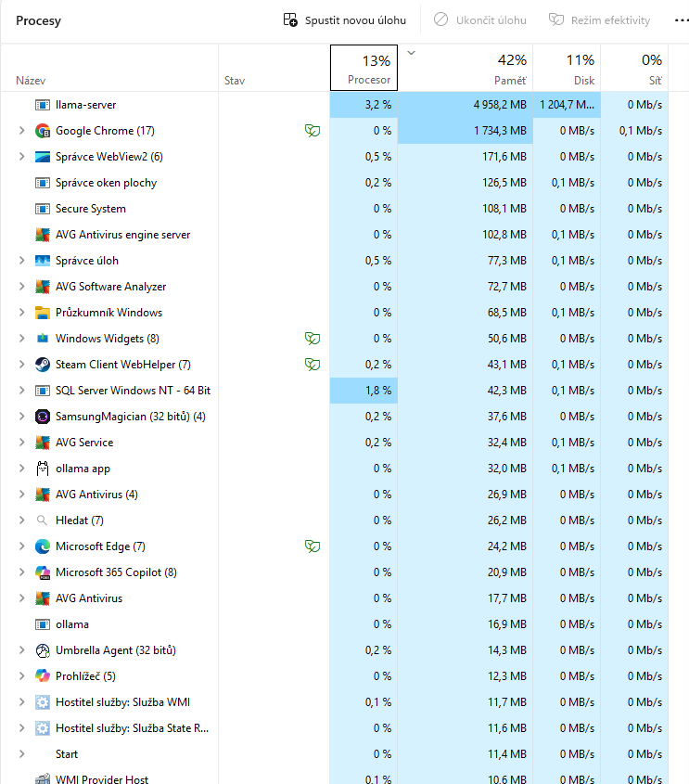Select the Umbrella Agent (32 bitů) row
Viewport: 689px width, 784px height.
coord(334,650)
